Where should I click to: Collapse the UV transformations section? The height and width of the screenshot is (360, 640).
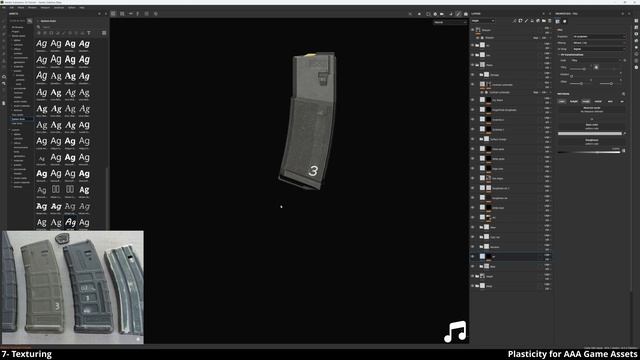571,54
